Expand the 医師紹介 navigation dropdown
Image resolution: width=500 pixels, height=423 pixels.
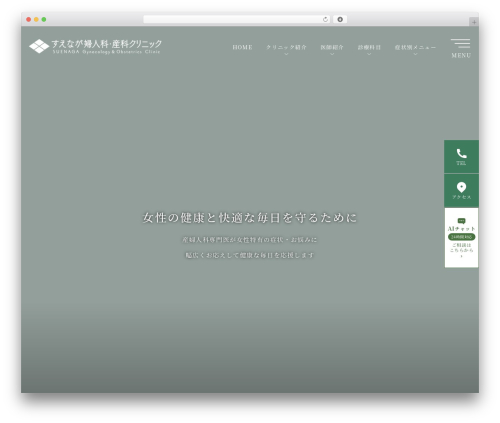pyautogui.click(x=332, y=49)
